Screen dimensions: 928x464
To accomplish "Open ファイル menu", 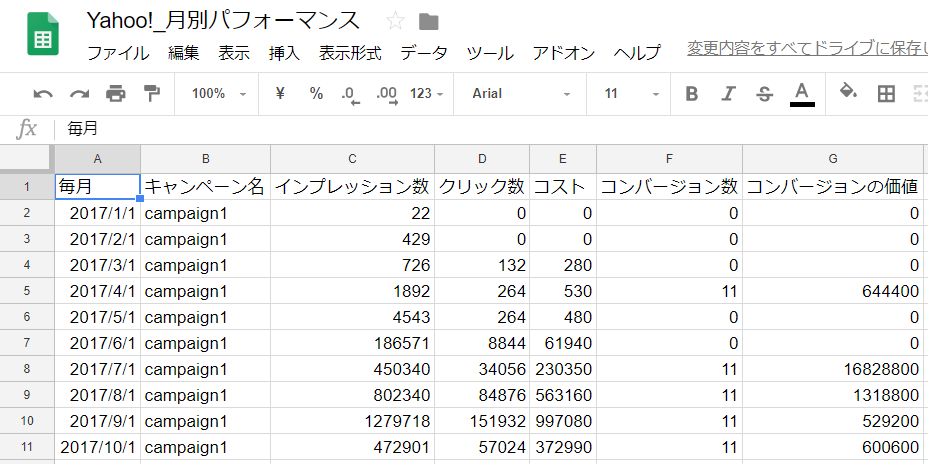I will click(118, 53).
